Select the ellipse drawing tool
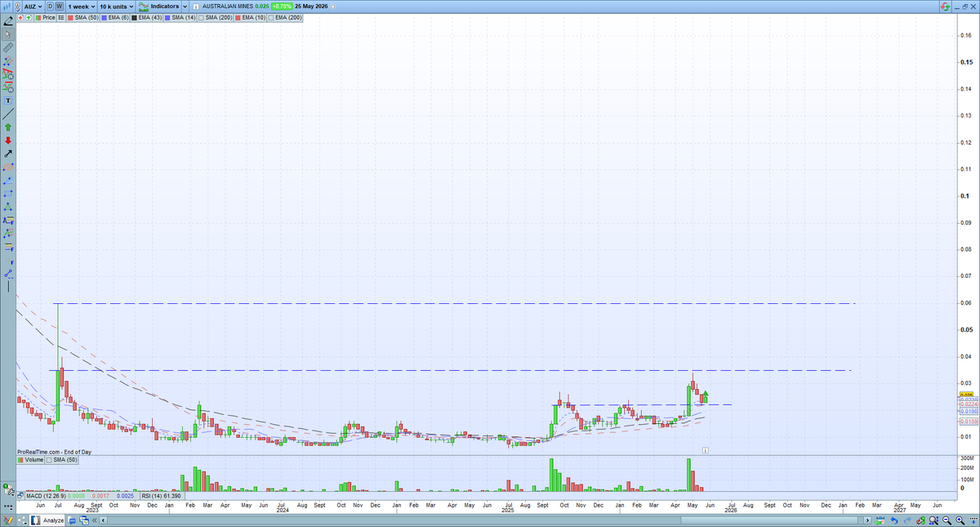980x527 pixels. pos(8,166)
